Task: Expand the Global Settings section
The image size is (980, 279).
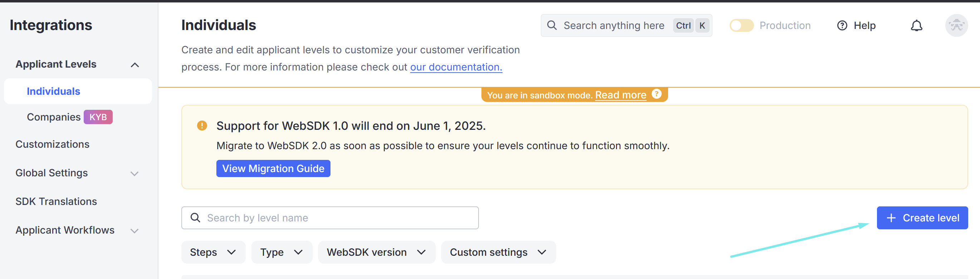Action: [x=134, y=173]
